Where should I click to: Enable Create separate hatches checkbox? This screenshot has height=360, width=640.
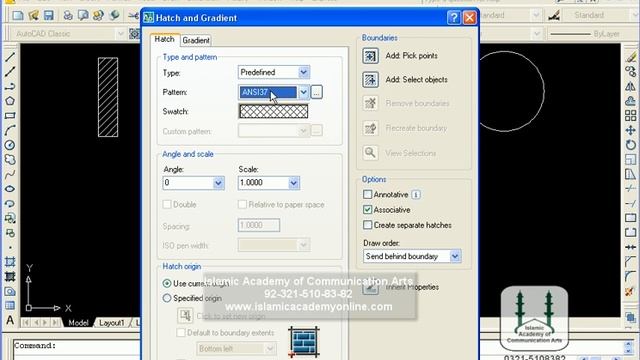(x=367, y=225)
